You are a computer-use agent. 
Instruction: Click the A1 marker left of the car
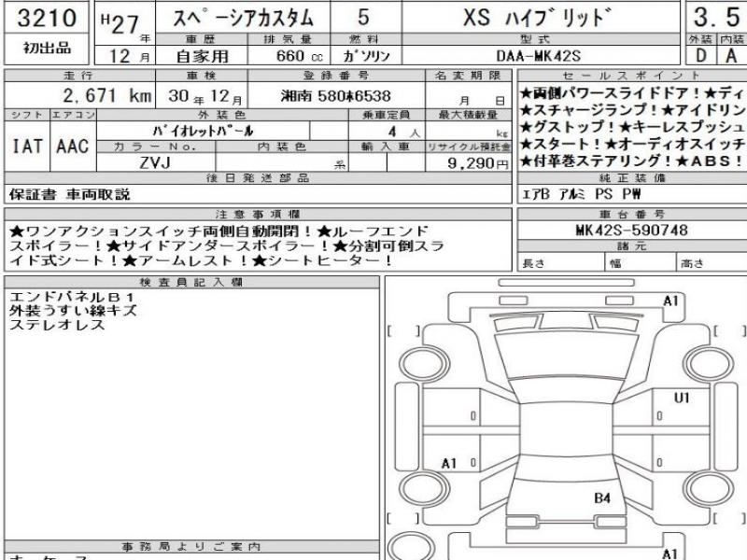tap(449, 463)
